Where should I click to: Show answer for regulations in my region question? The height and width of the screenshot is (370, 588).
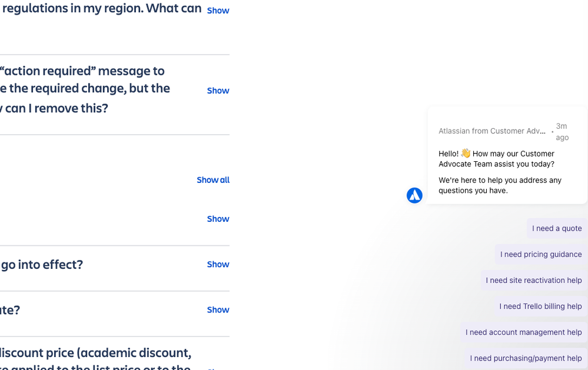point(218,11)
